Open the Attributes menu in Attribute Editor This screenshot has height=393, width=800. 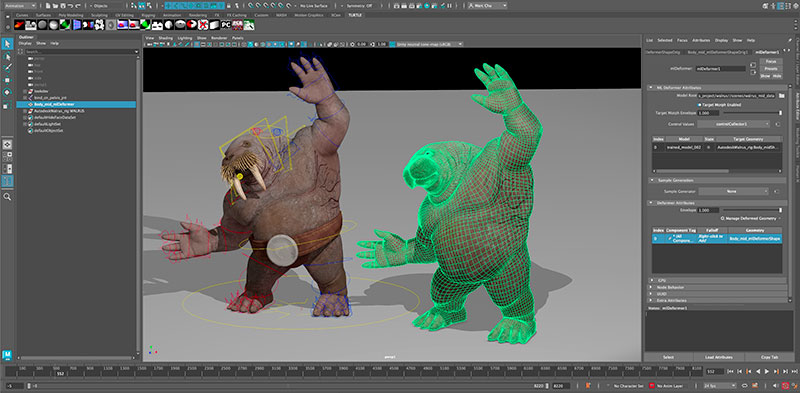702,40
